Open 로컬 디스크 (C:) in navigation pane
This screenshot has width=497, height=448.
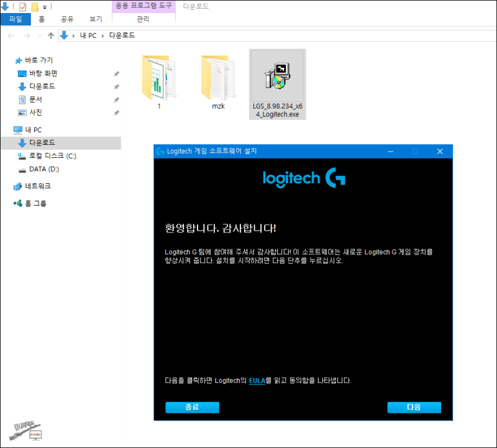pos(53,156)
